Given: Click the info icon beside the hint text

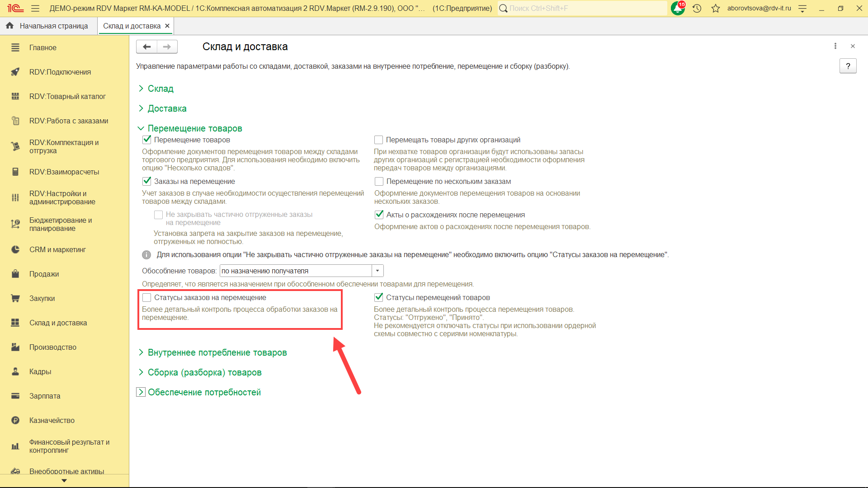Looking at the screenshot, I should (x=146, y=255).
